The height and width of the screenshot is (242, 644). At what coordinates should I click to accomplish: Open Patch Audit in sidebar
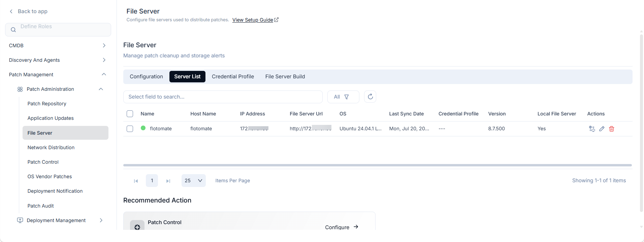pyautogui.click(x=40, y=206)
